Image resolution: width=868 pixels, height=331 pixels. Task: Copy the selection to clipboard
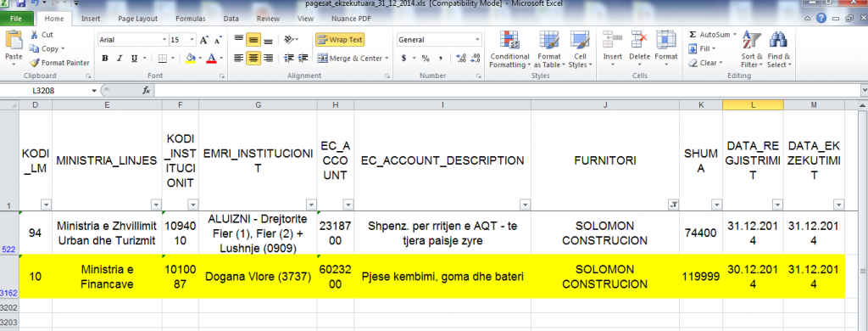[x=47, y=48]
